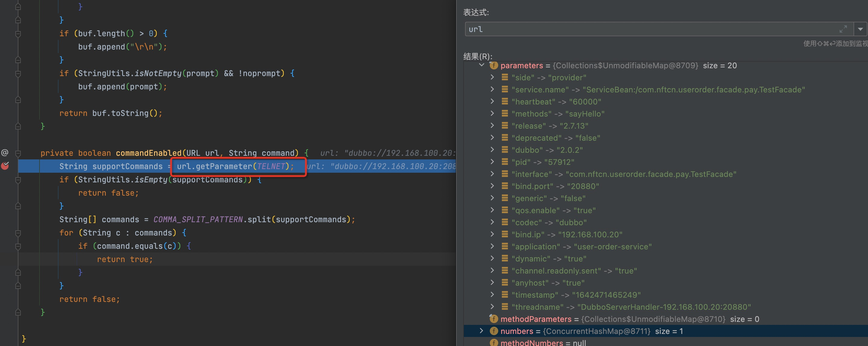Click the map entry icon for "heartbeat"

click(505, 101)
